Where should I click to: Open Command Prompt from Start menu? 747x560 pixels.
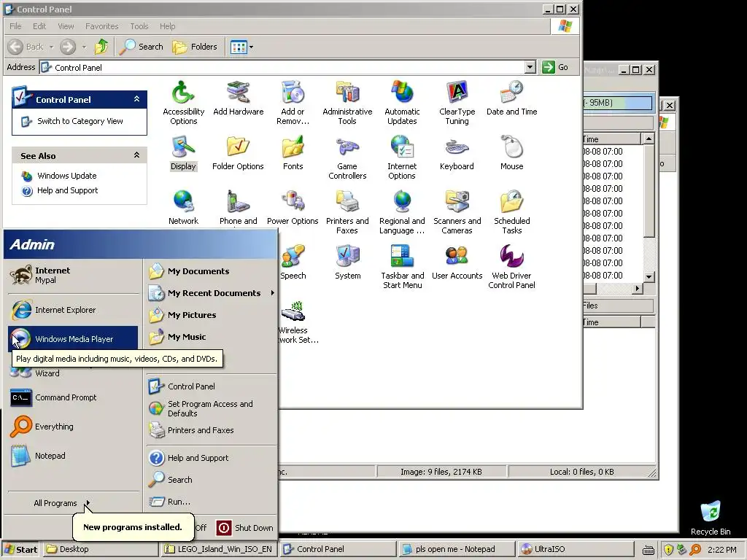click(x=74, y=397)
